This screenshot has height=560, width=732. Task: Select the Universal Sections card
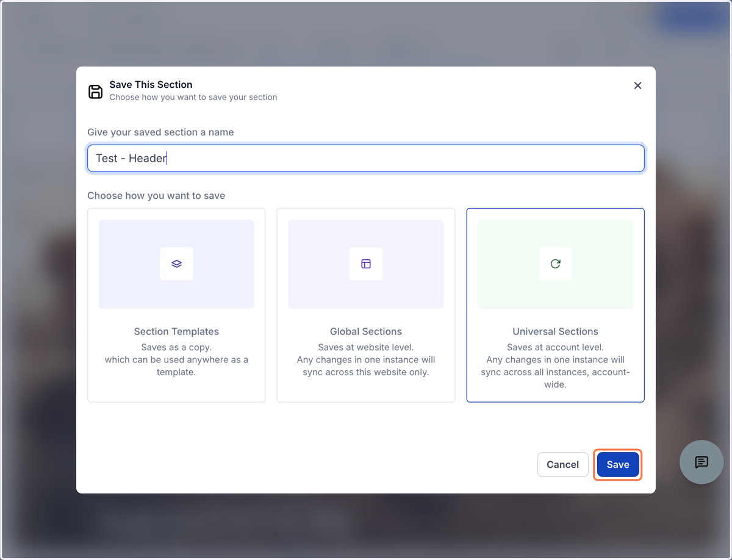point(555,305)
